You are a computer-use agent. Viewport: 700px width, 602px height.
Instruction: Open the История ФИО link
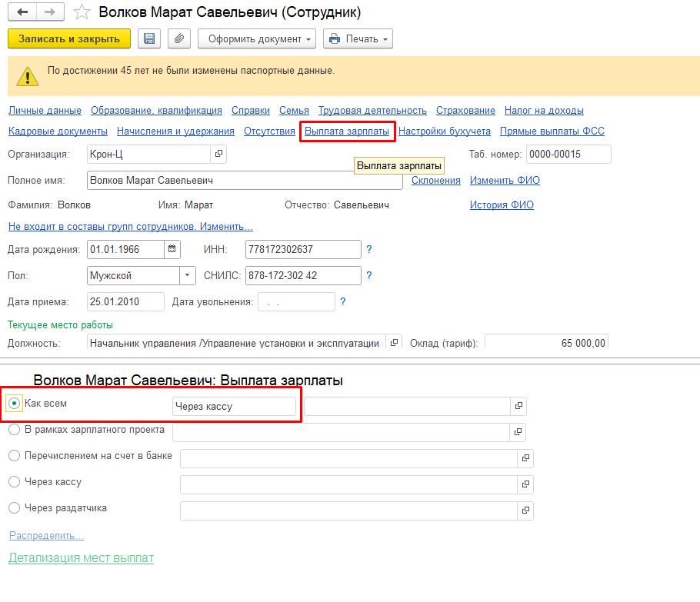[502, 205]
